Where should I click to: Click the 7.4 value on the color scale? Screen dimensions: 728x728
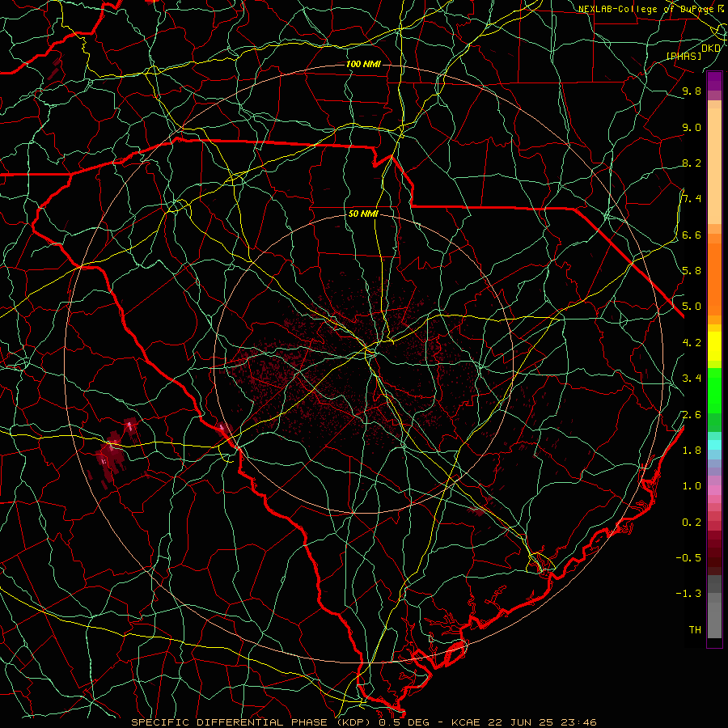click(x=692, y=199)
